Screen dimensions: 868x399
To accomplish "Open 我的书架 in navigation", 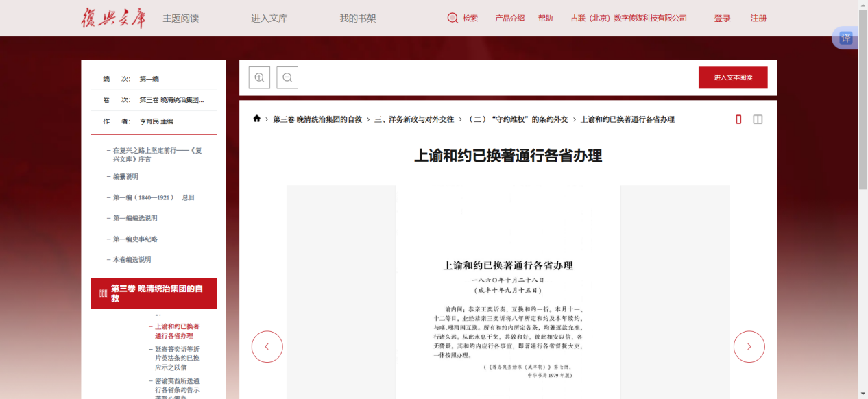I will click(x=358, y=19).
